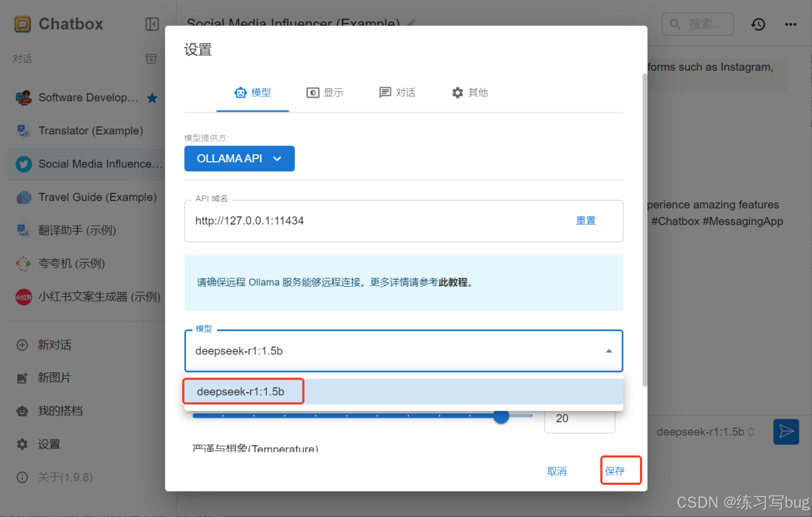Click the 重置 reset button

586,221
